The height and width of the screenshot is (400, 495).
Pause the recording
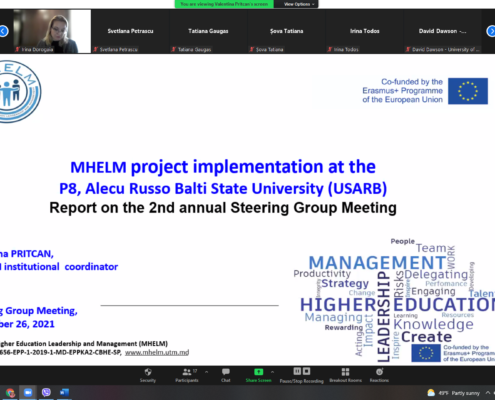[297, 371]
